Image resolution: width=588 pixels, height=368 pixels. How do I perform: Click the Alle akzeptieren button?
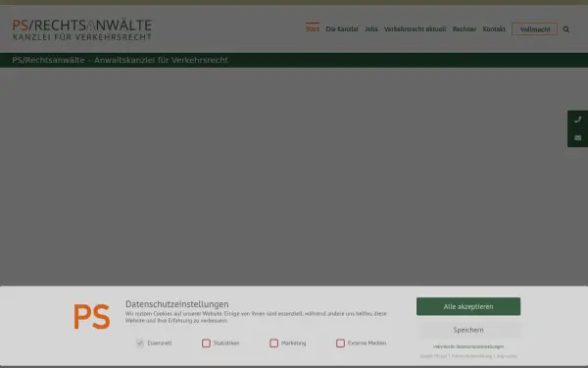(x=468, y=306)
